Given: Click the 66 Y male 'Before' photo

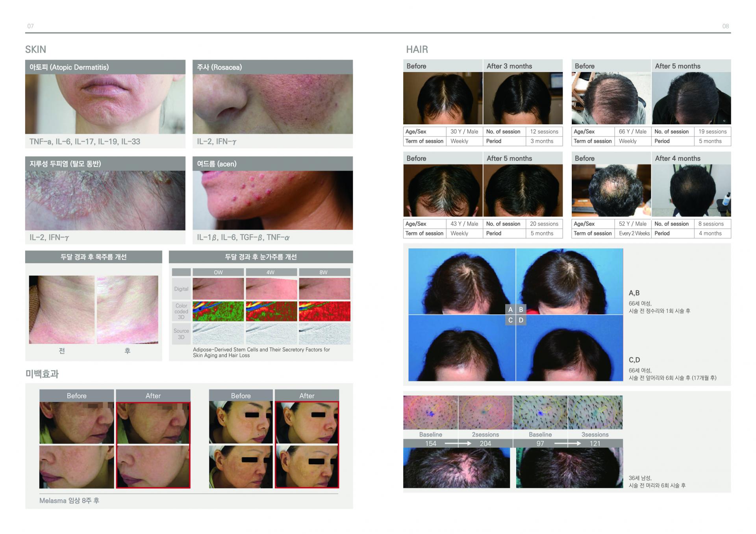Looking at the screenshot, I should tap(611, 98).
